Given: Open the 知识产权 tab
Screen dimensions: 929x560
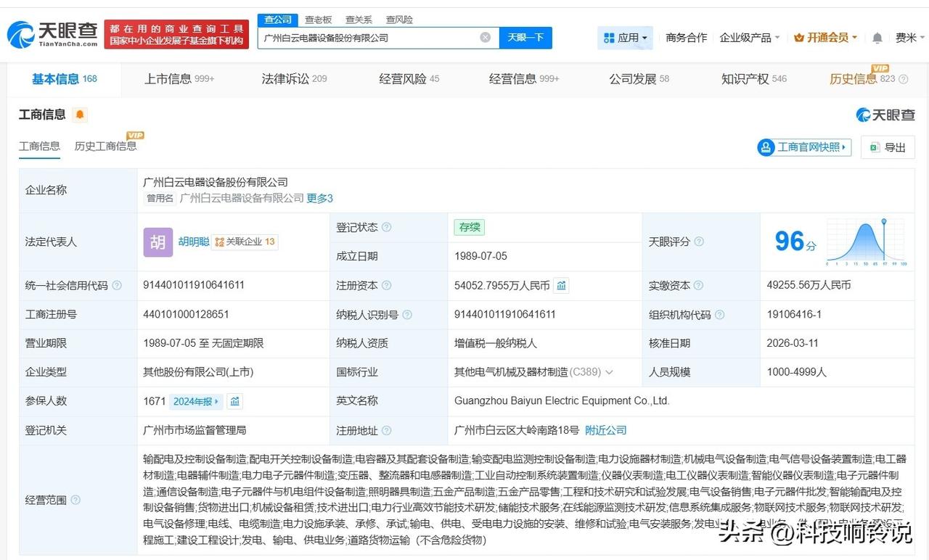Looking at the screenshot, I should point(754,79).
